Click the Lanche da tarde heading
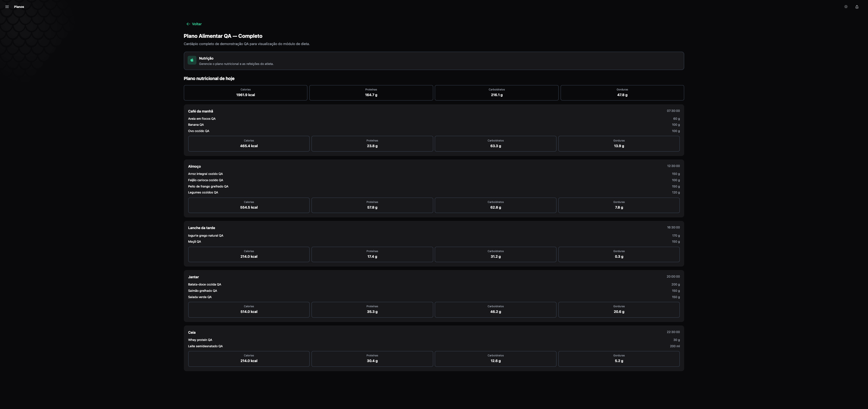868x409 pixels. [201, 228]
